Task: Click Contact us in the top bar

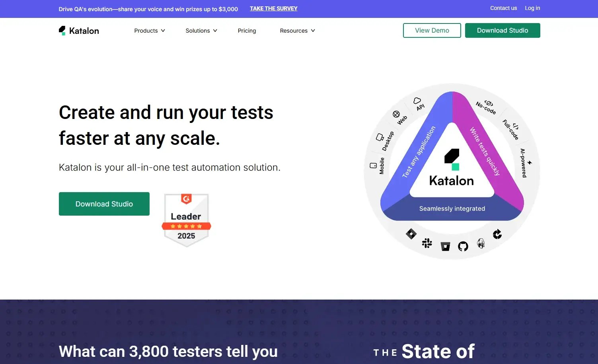Action: [x=503, y=8]
